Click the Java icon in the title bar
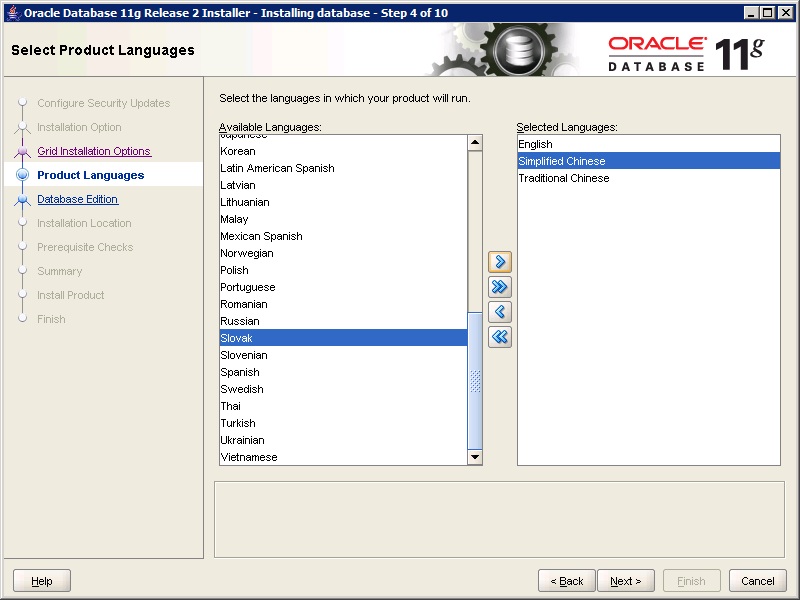800x600 pixels. coord(13,13)
